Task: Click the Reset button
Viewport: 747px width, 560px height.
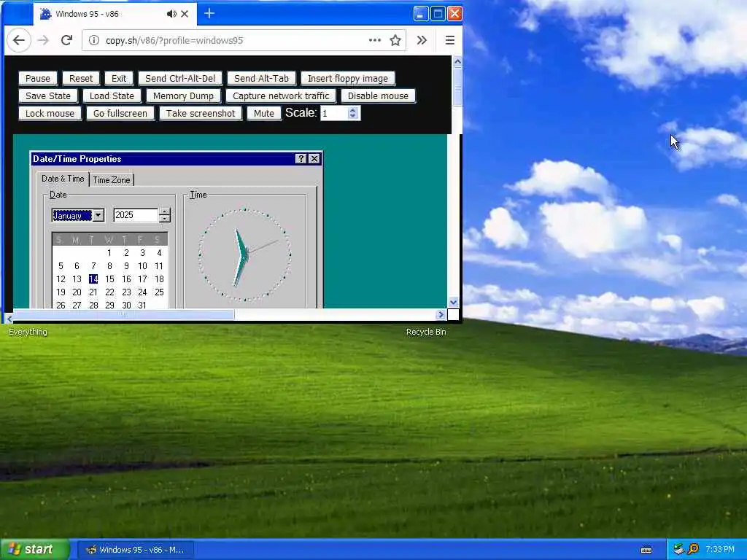Action: point(81,79)
